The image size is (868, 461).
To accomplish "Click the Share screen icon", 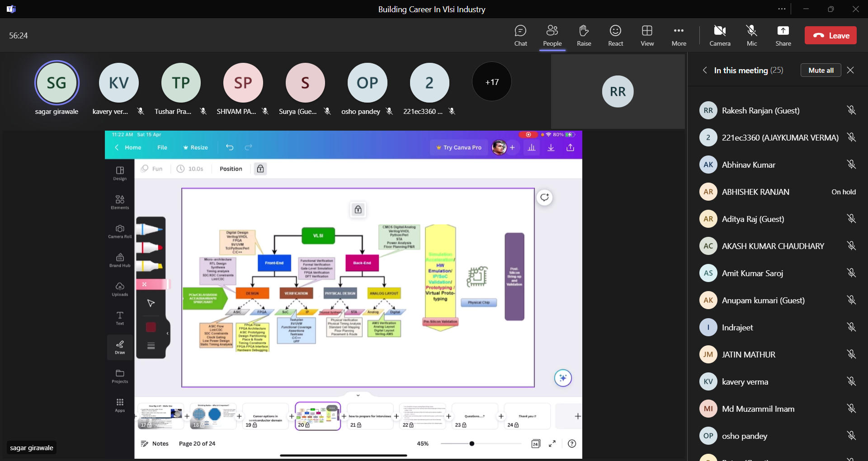I will pyautogui.click(x=783, y=35).
